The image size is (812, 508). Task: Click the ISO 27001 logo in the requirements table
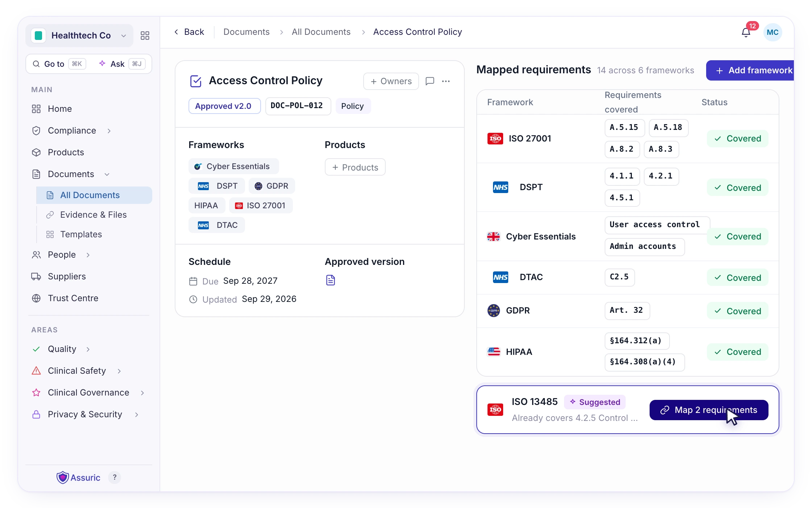pyautogui.click(x=495, y=139)
